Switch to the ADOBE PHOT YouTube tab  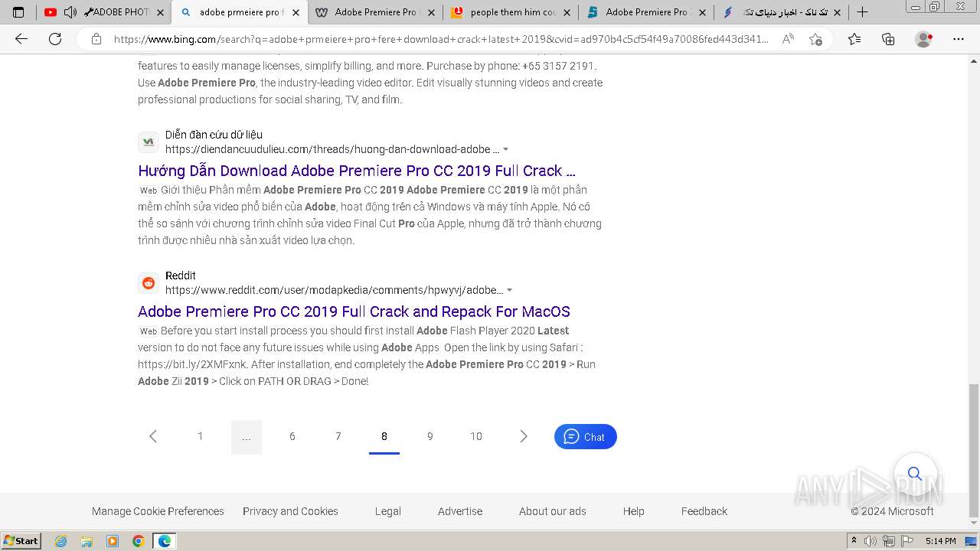point(105,12)
